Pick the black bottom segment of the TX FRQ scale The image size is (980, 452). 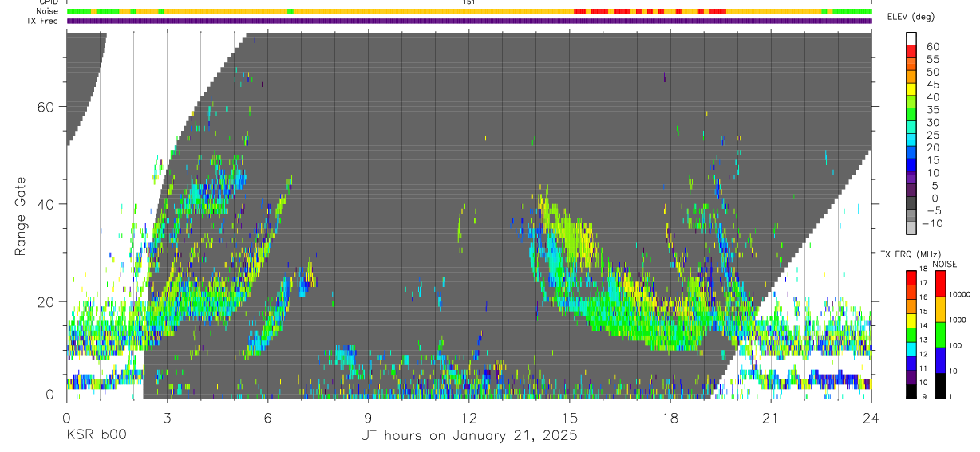pos(911,391)
